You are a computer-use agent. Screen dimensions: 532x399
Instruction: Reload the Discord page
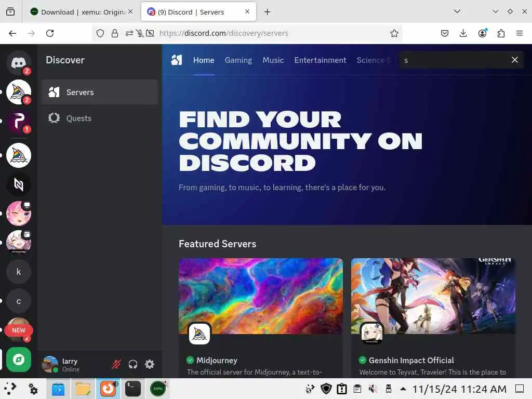click(50, 33)
